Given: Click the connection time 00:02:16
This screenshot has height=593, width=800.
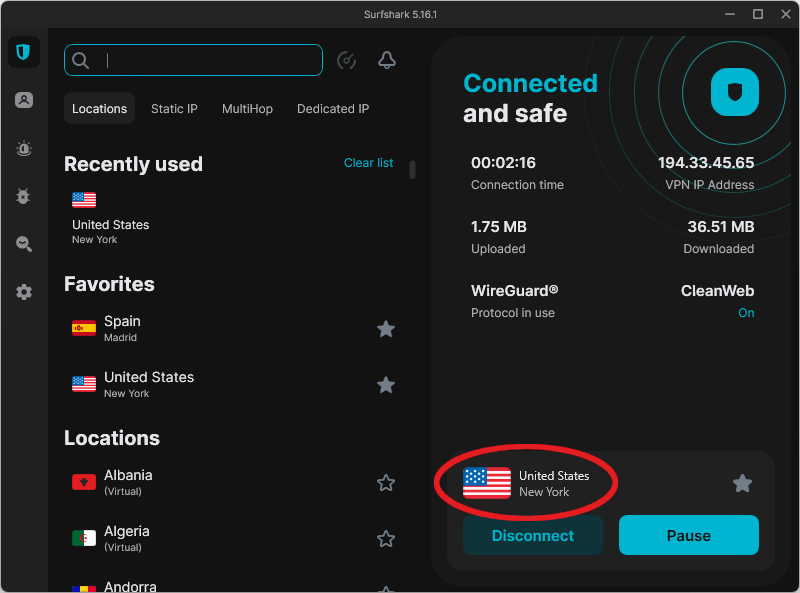Looking at the screenshot, I should pos(503,163).
